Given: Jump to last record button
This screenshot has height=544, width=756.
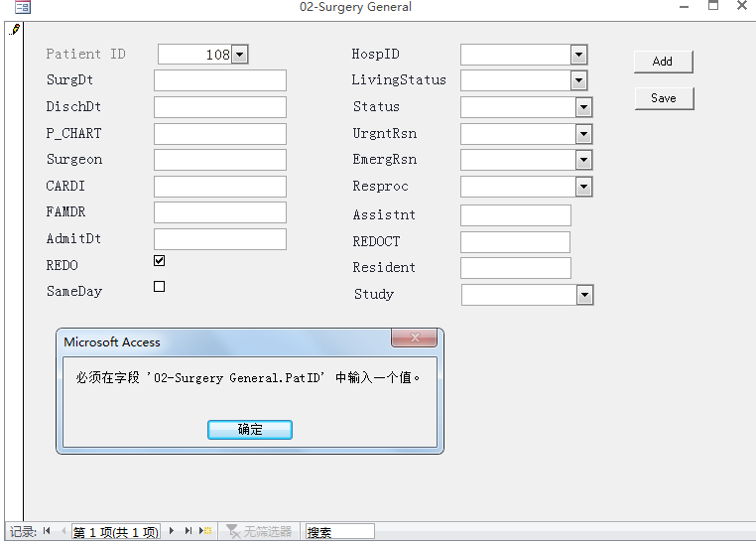Looking at the screenshot, I should coord(189,532).
